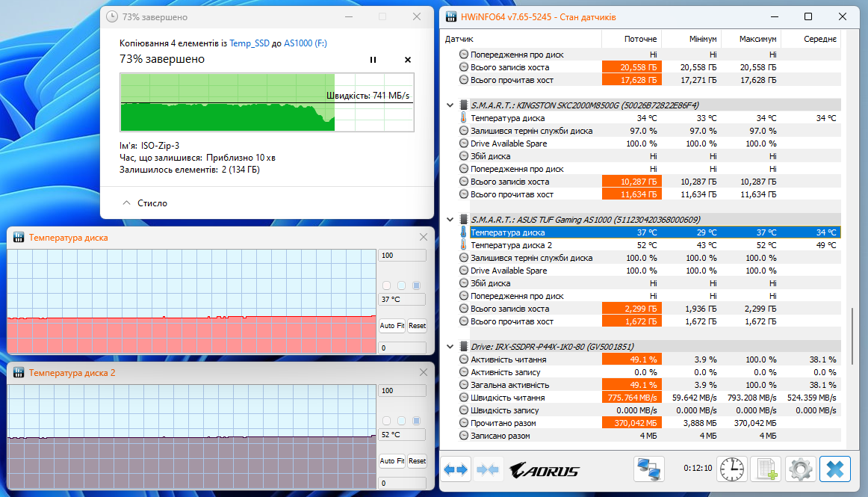Toggle the filled blue checkbox in Температура диска 2 graph
The image size is (868, 497).
click(416, 421)
